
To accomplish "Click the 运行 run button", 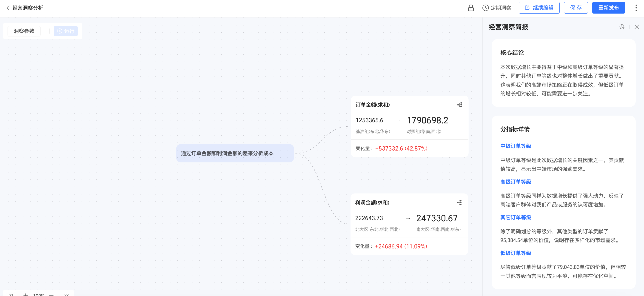I will 66,31.
